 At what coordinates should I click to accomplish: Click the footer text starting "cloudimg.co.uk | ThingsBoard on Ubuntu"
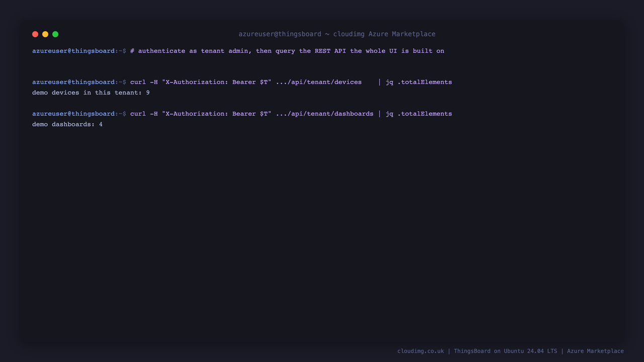(x=511, y=351)
